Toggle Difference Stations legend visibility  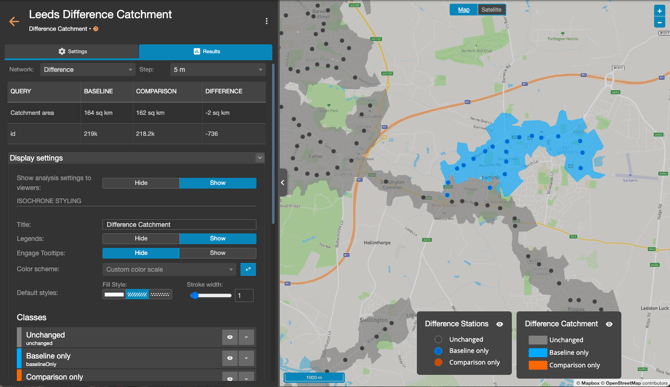(x=500, y=324)
